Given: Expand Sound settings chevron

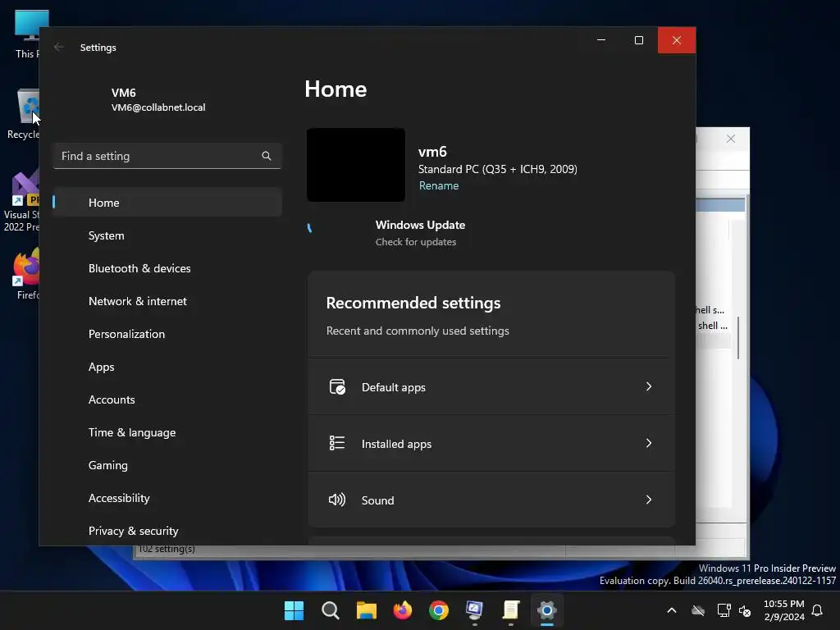Looking at the screenshot, I should click(x=648, y=500).
